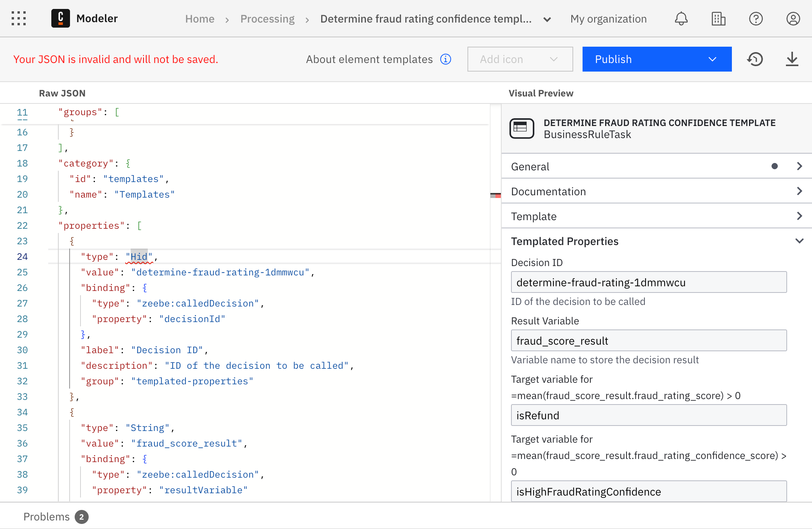
Task: Click the Decision ID input field
Action: click(649, 282)
